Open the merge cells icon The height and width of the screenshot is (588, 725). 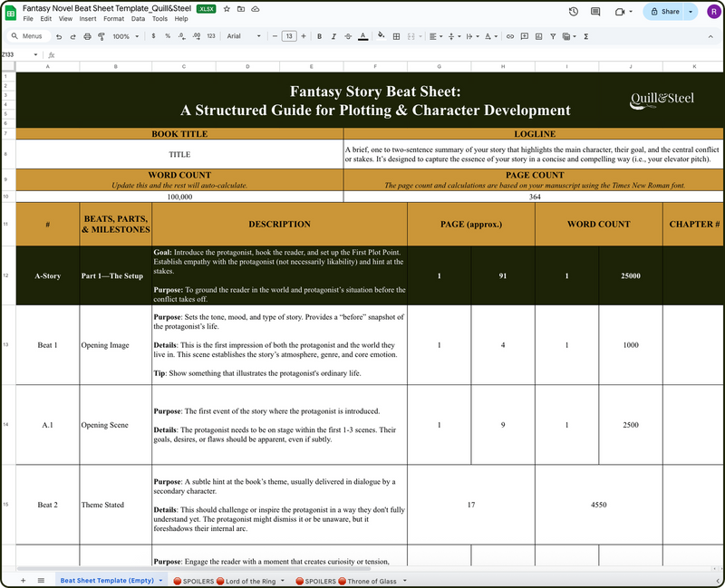pyautogui.click(x=411, y=36)
